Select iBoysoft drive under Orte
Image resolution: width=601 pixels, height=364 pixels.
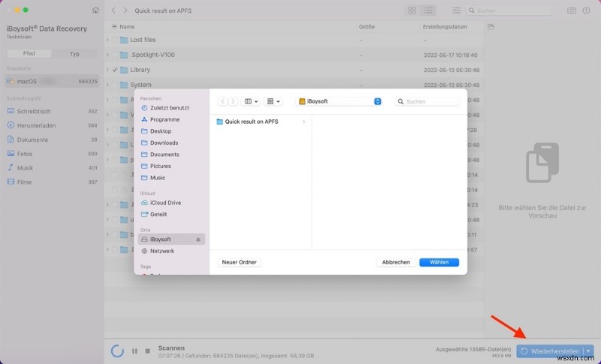pyautogui.click(x=171, y=239)
